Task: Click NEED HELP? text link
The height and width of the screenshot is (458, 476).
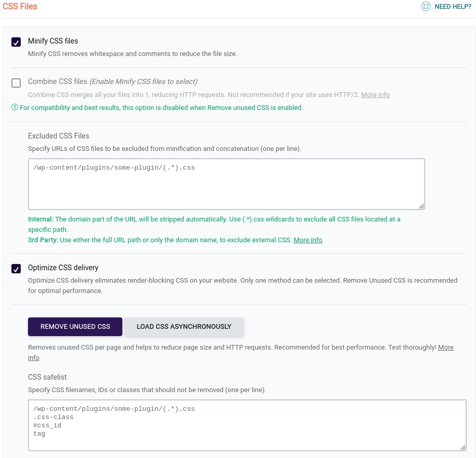Action: click(453, 7)
